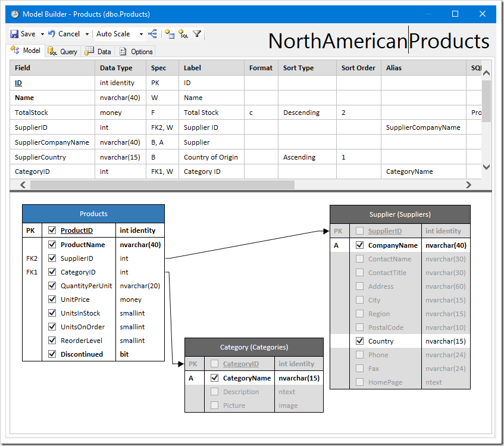Viewport: 504px width, 446px height.
Task: Uncheck the ProductID checkbox in Products
Action: pos(52,230)
